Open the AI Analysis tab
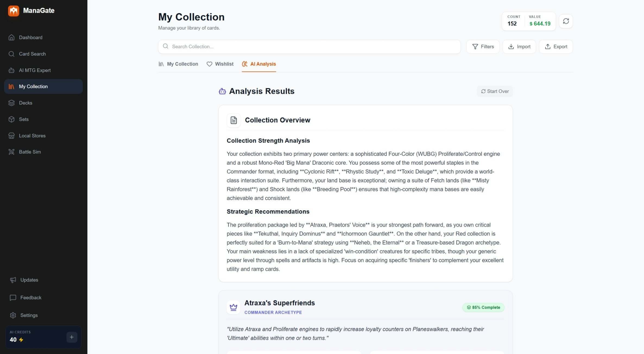 tap(259, 64)
